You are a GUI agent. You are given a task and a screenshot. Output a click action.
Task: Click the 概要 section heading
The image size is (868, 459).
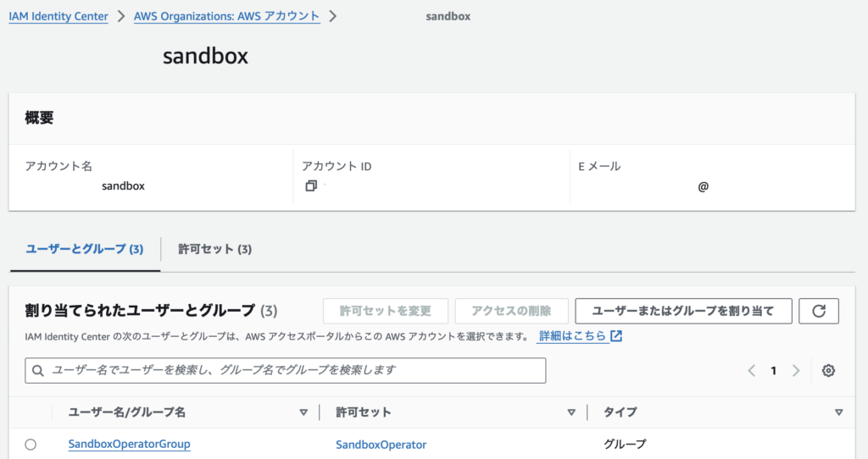click(39, 118)
